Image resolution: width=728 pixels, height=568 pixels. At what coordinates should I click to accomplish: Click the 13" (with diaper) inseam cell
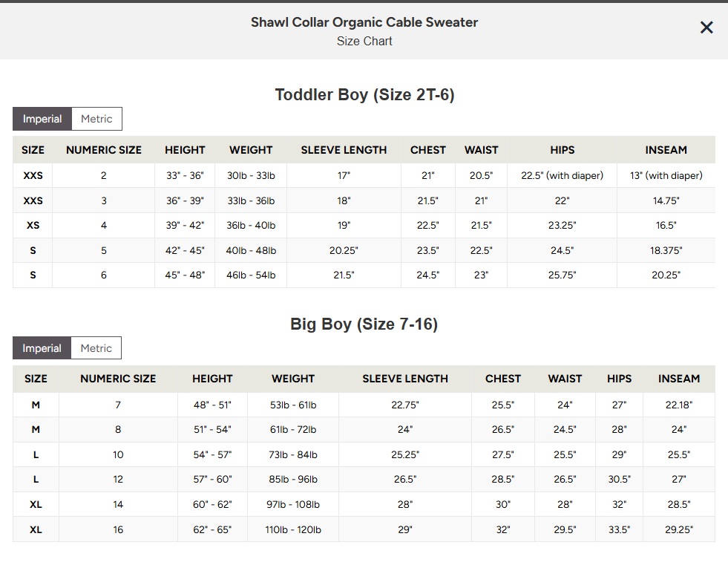pyautogui.click(x=666, y=175)
